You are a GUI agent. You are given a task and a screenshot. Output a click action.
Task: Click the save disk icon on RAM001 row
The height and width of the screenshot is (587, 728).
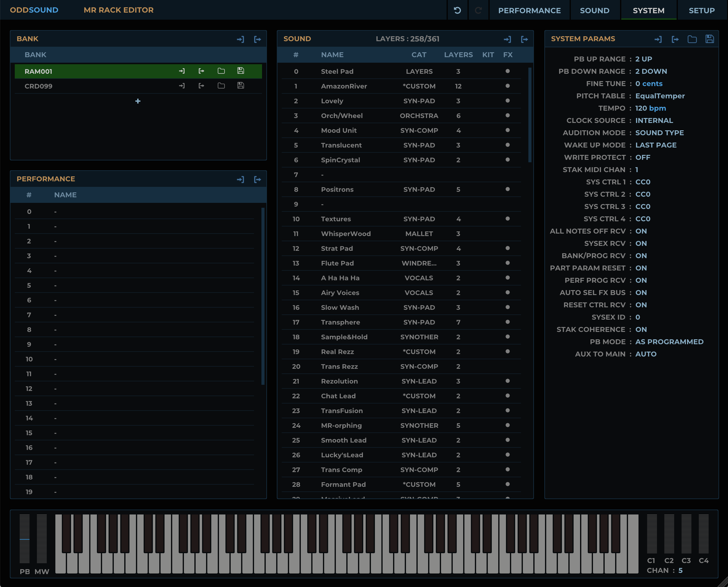[x=241, y=71]
